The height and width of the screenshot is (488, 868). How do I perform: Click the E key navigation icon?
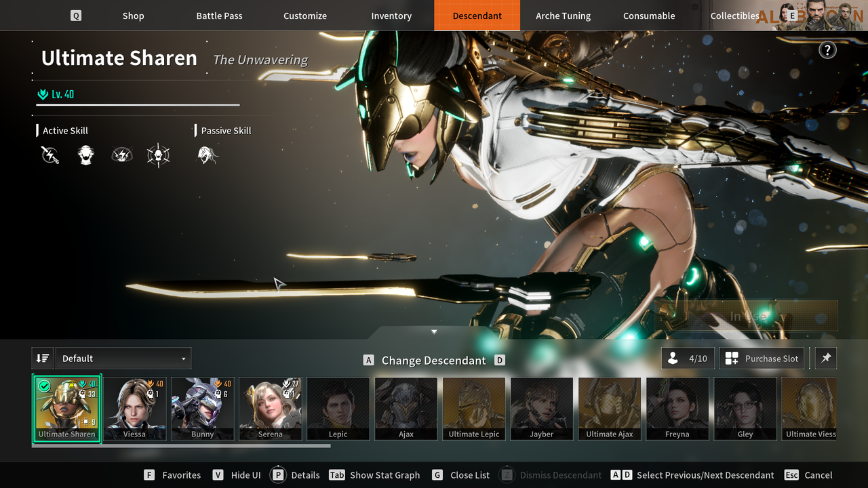pyautogui.click(x=791, y=16)
